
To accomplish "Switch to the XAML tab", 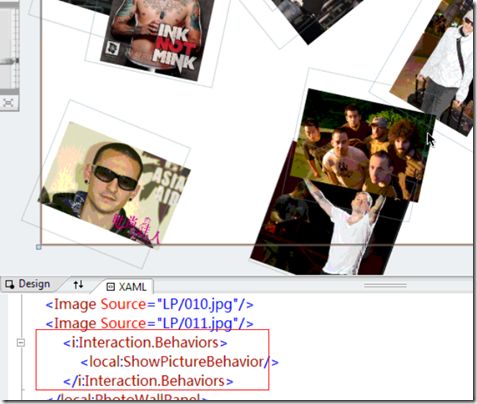I will pyautogui.click(x=127, y=287).
